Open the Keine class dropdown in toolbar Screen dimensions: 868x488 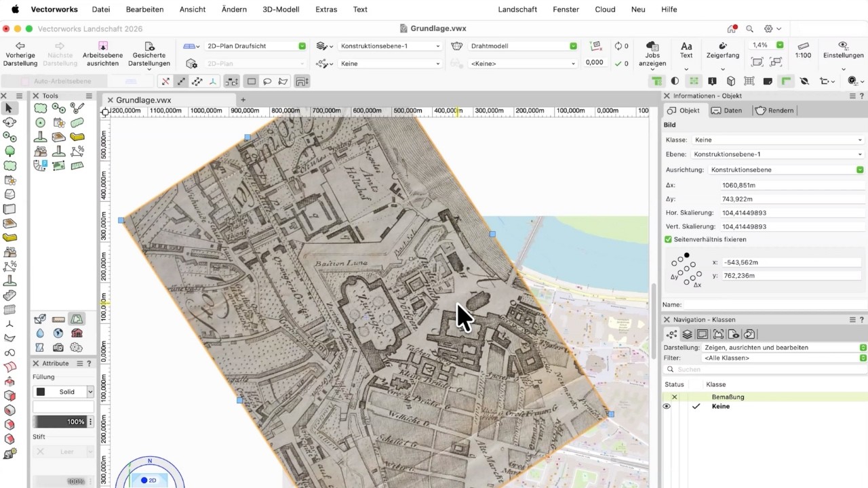click(x=390, y=64)
